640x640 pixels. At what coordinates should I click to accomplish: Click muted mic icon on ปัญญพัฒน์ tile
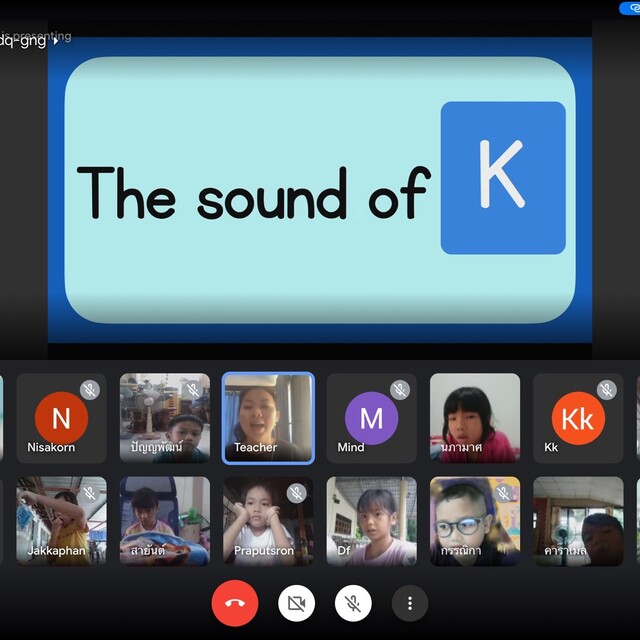(193, 390)
